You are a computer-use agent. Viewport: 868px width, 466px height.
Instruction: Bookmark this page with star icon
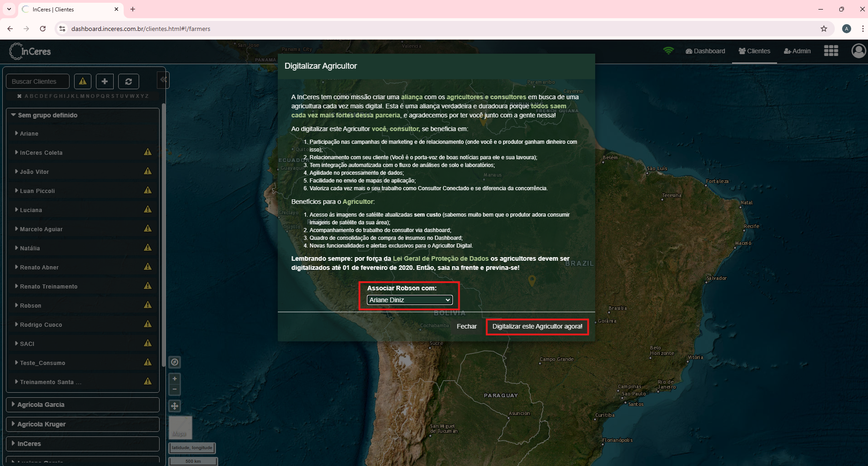click(824, 29)
